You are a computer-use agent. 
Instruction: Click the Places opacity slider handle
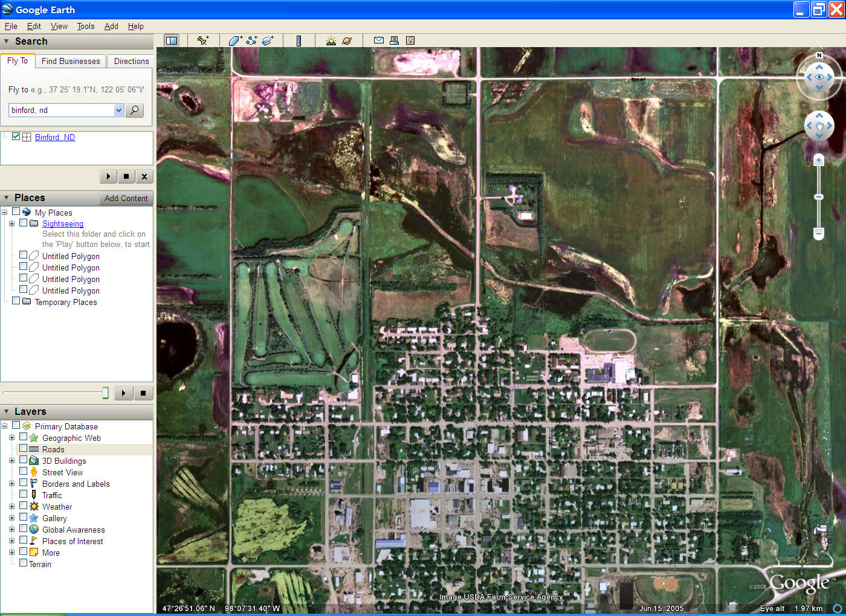[105, 393]
